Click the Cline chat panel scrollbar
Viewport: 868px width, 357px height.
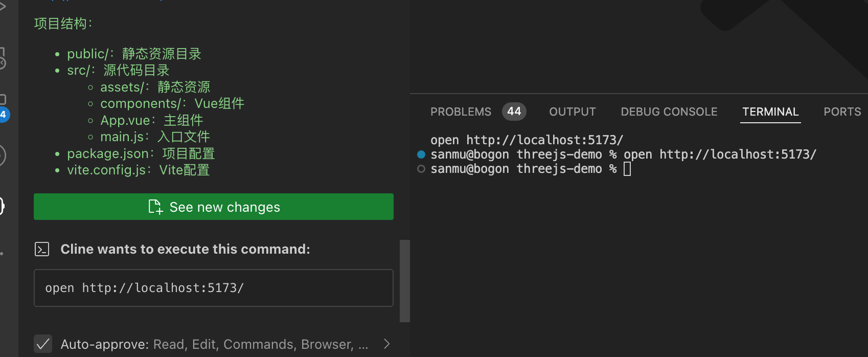pyautogui.click(x=405, y=281)
